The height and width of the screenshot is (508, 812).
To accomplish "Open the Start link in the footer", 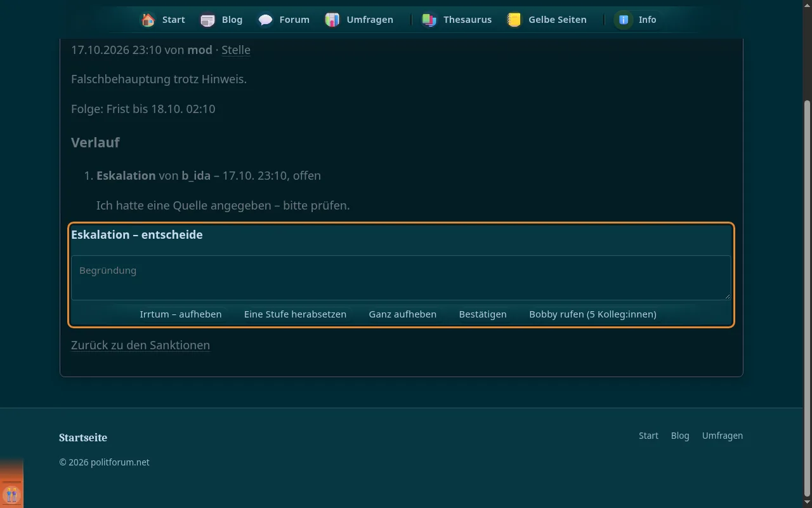I will pyautogui.click(x=648, y=436).
